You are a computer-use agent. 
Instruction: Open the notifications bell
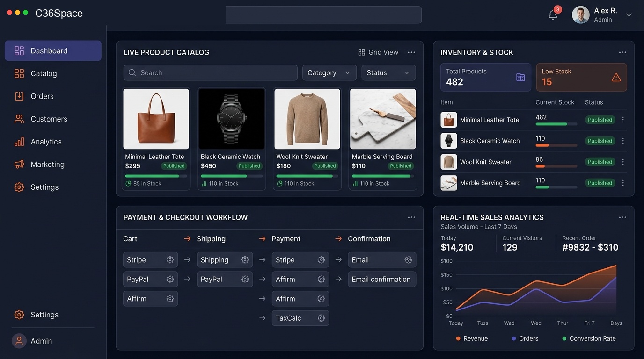pos(553,15)
